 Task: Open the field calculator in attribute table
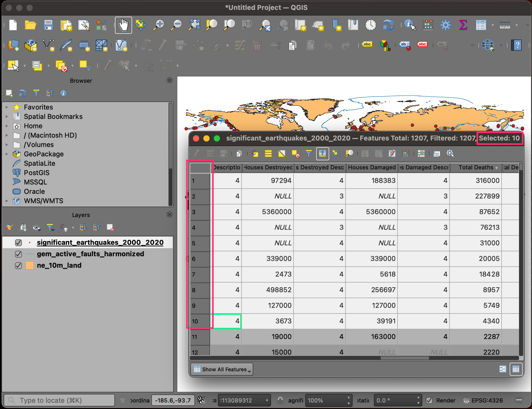click(406, 154)
